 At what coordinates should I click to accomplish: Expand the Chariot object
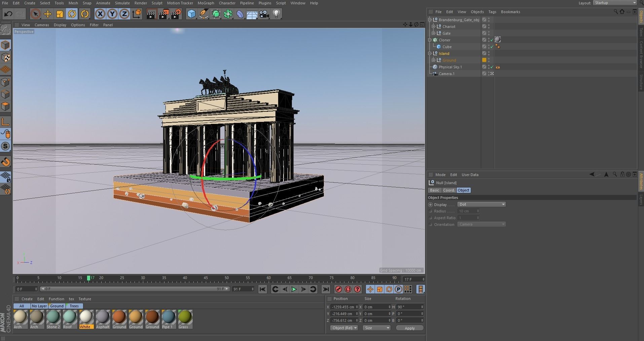(x=433, y=27)
